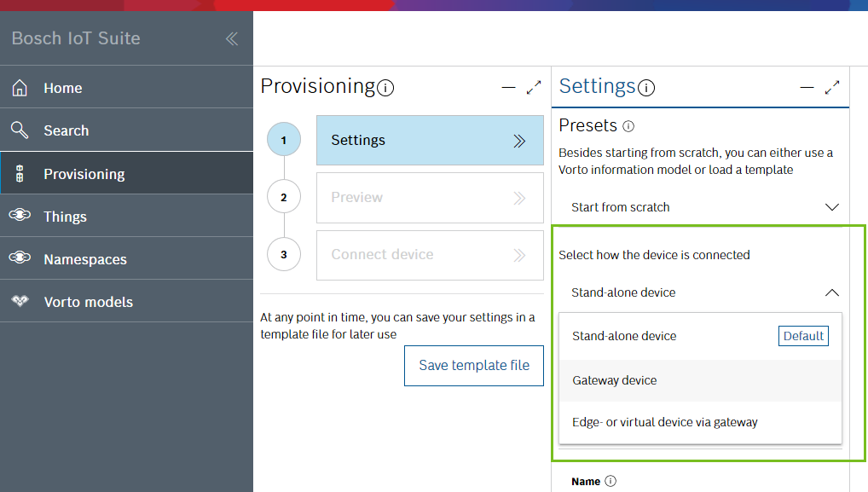Open the Namespaces section
The image size is (868, 492).
pyautogui.click(x=127, y=258)
